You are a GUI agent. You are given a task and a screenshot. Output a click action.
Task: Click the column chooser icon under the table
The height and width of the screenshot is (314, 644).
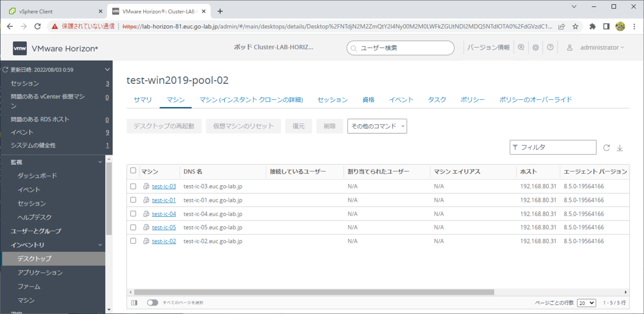134,303
